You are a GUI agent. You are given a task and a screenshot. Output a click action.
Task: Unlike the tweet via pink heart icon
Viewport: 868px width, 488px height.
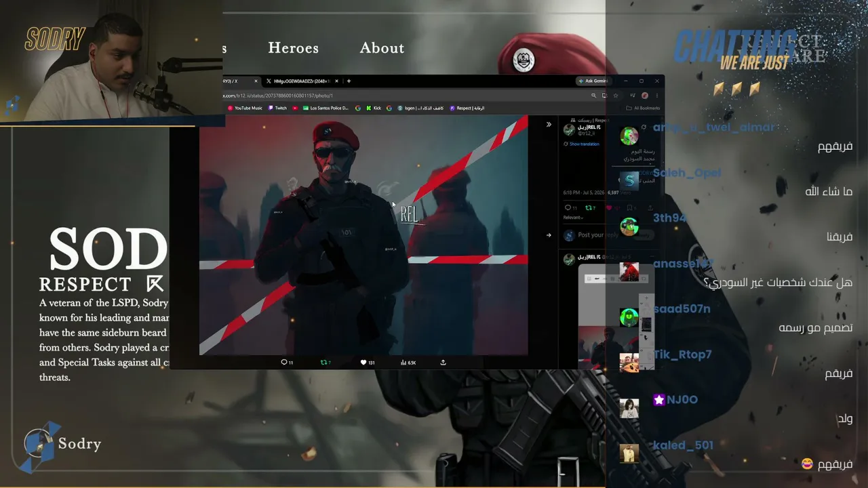(609, 207)
